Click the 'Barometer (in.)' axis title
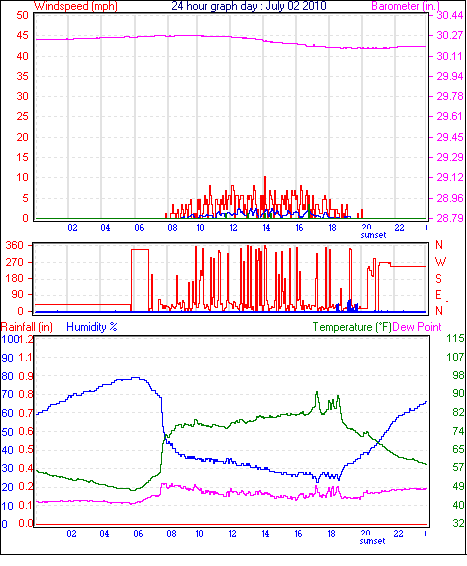 coord(405,6)
